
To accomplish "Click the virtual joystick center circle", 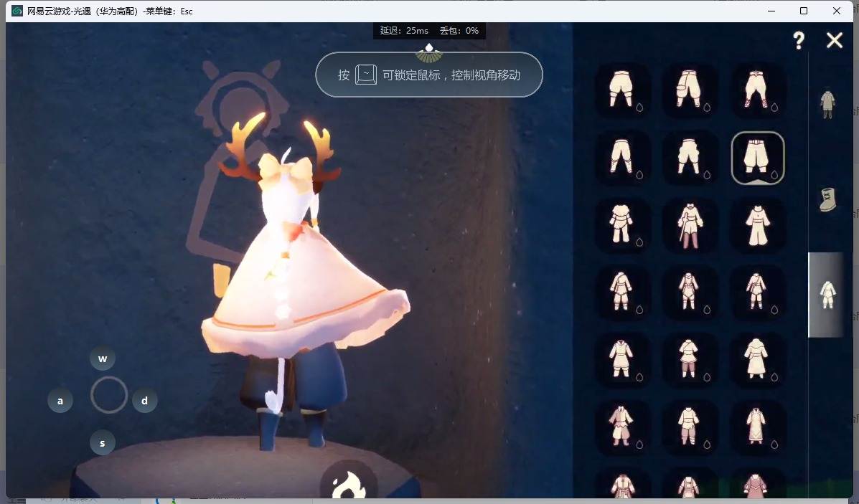I will pos(109,395).
